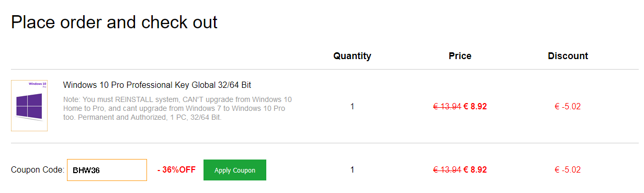Click the - 36%OFF coupon label
This screenshot has width=644, height=193.
(176, 170)
